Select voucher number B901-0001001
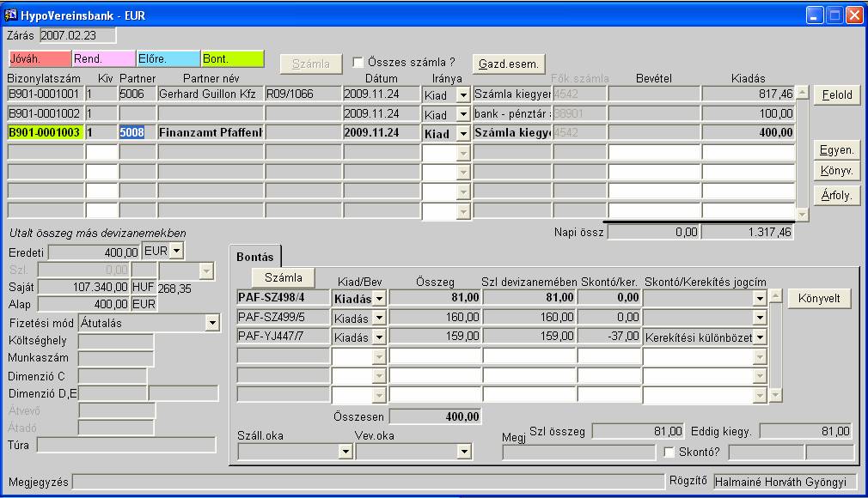The height and width of the screenshot is (498, 868). [x=46, y=94]
